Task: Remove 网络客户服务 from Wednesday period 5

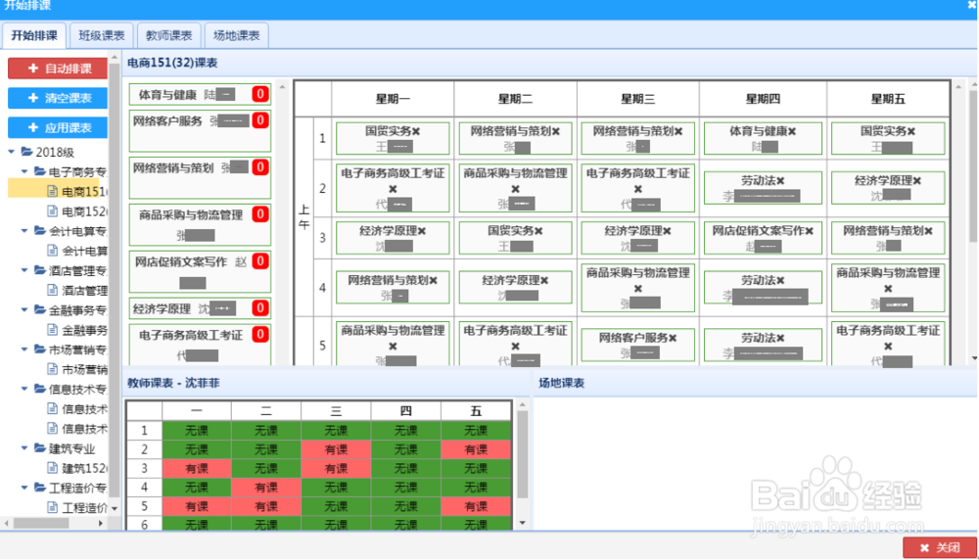Action: click(674, 339)
